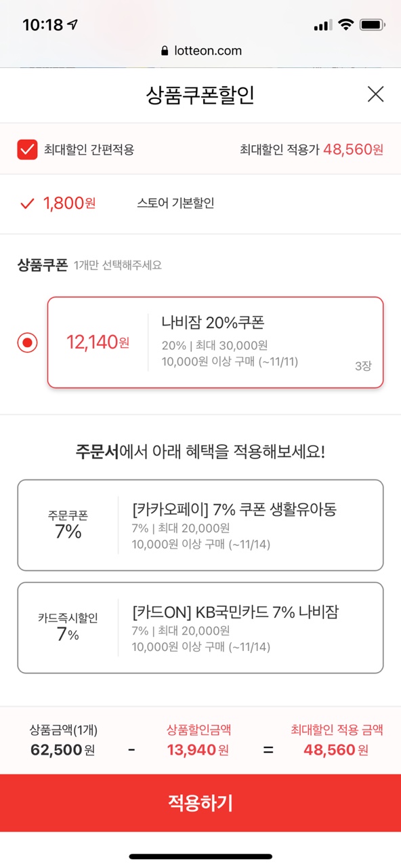The height and width of the screenshot is (868, 401).
Task: Tap the red checkmark beside 1,800원
Action: coord(27,203)
